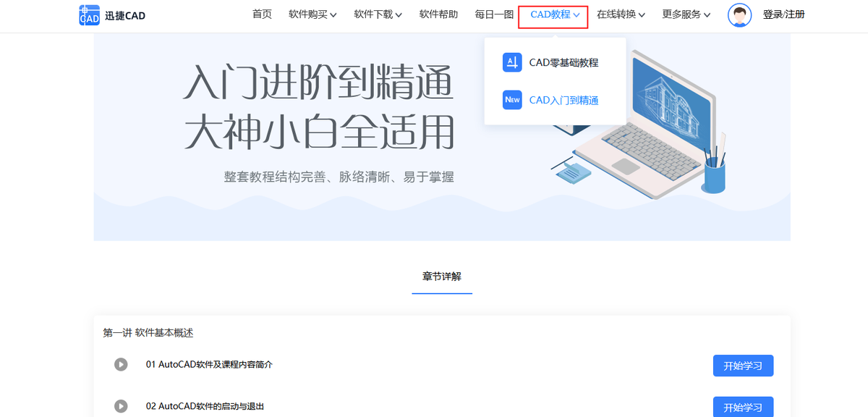Expand the 软件下载 dropdown arrow
Image resolution: width=868 pixels, height=417 pixels.
399,15
